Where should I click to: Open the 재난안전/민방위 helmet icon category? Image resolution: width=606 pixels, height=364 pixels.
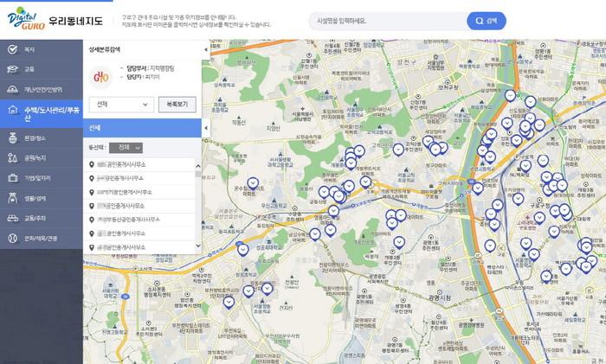tap(41, 90)
